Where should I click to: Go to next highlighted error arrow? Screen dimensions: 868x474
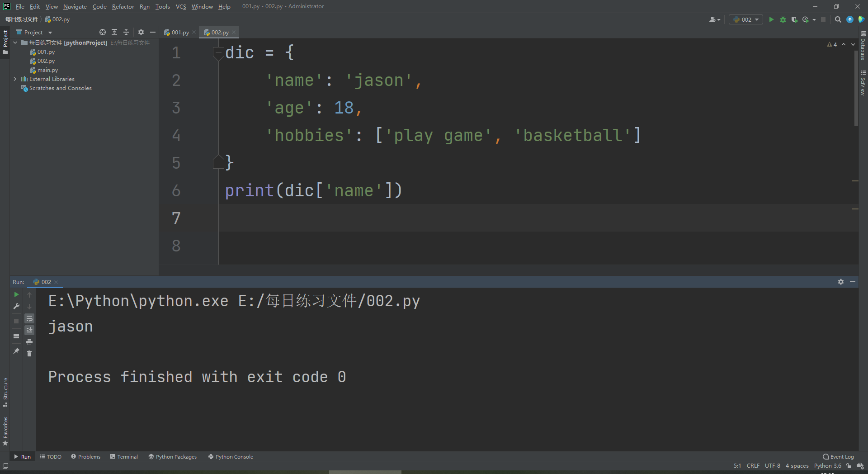[853, 44]
